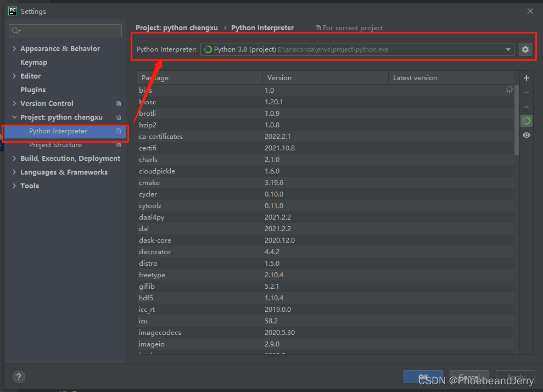Select the certifi package row
Viewport: 543px width, 392px height.
326,148
